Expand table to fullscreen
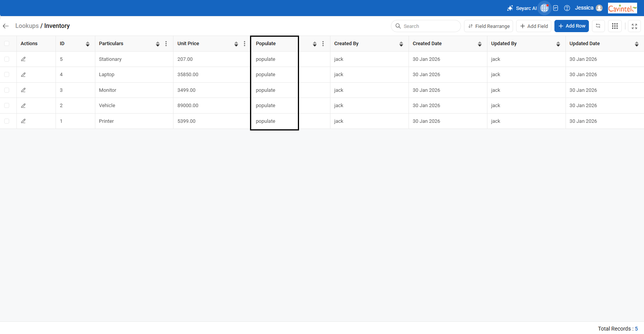 pyautogui.click(x=634, y=26)
